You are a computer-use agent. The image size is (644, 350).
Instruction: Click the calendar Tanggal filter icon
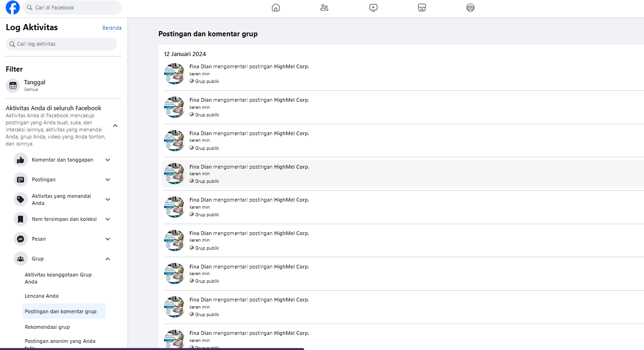tap(13, 86)
